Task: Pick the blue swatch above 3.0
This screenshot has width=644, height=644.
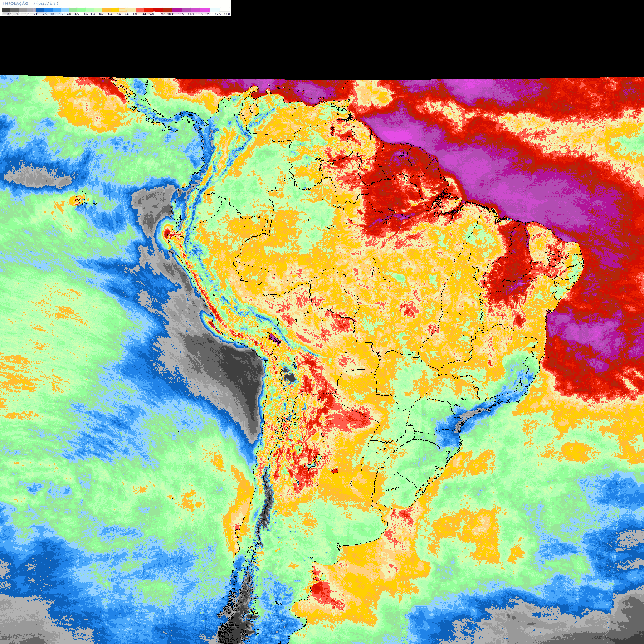Action: click(x=48, y=10)
